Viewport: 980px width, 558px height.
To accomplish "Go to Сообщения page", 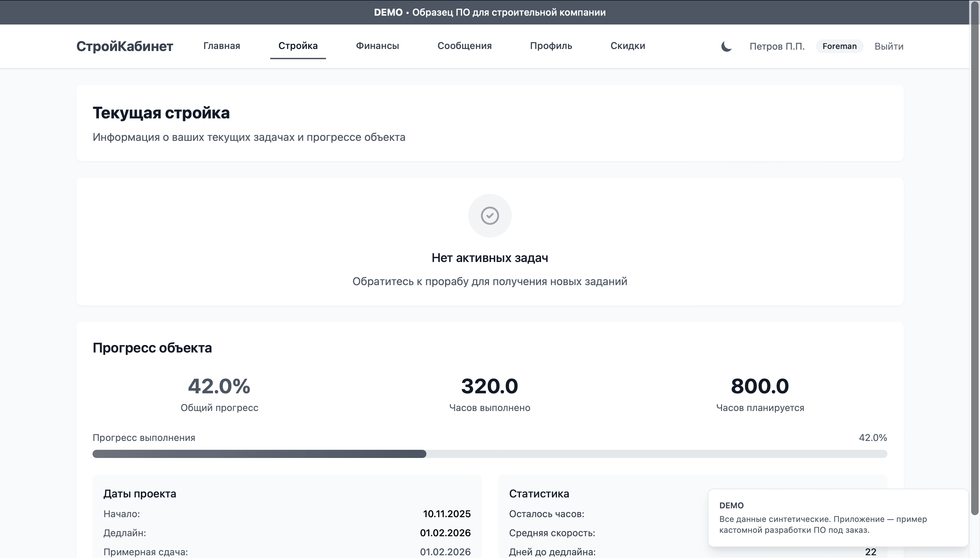I will [x=464, y=46].
